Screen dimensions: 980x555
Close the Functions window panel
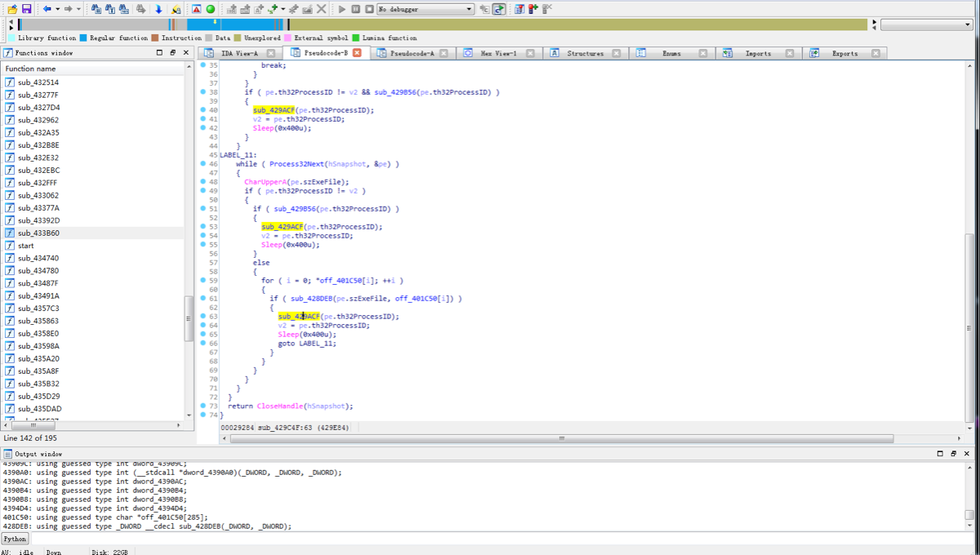pyautogui.click(x=185, y=52)
